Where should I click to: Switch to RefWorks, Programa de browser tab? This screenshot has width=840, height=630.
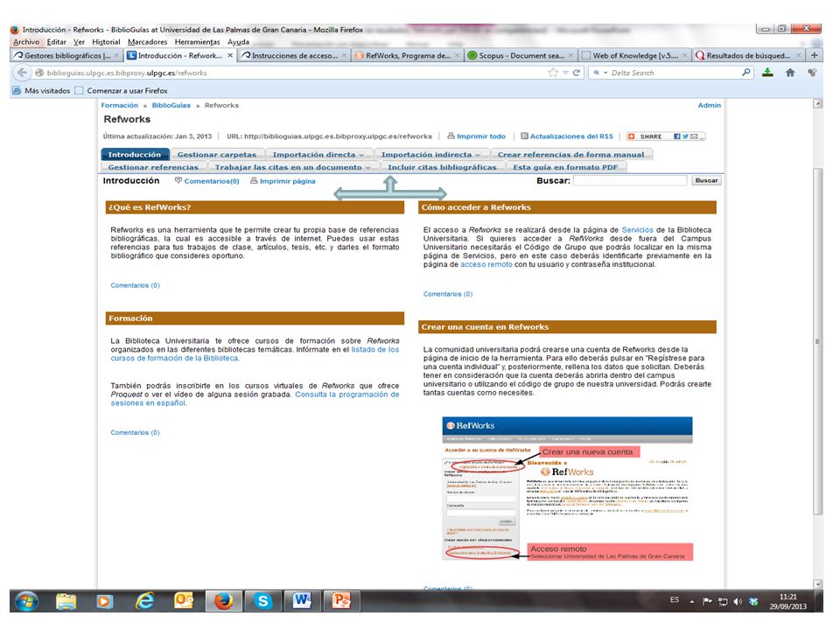coord(407,55)
